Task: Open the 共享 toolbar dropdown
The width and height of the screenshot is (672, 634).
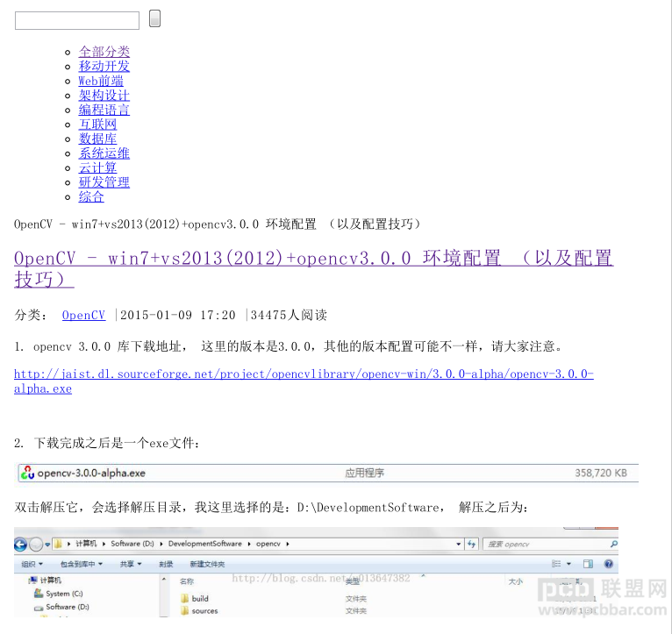Action: [x=131, y=564]
